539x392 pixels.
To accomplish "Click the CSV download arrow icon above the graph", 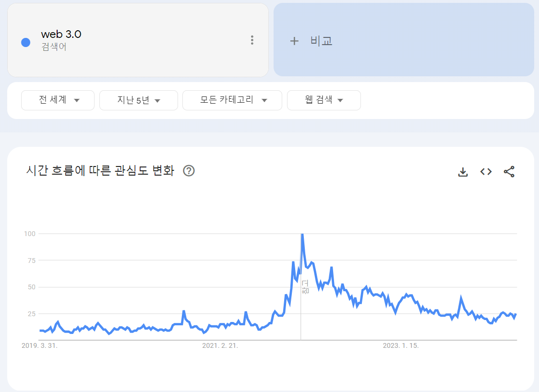I will coord(463,171).
